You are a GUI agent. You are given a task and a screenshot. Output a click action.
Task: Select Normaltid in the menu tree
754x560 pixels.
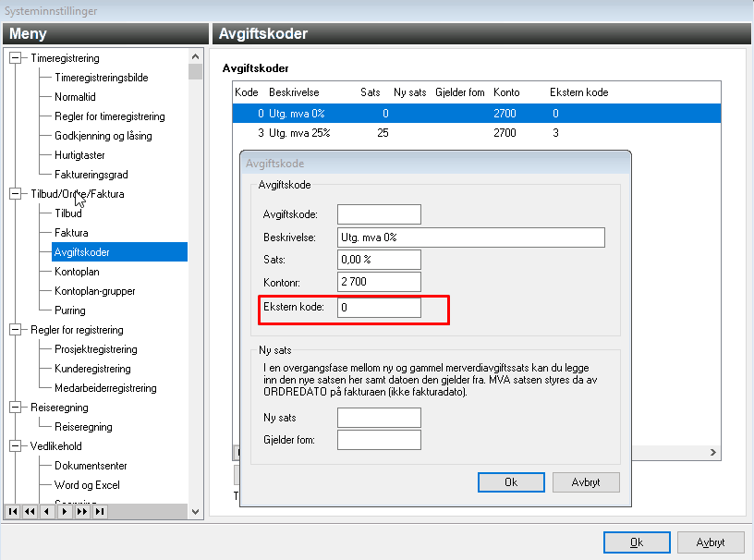coord(75,97)
